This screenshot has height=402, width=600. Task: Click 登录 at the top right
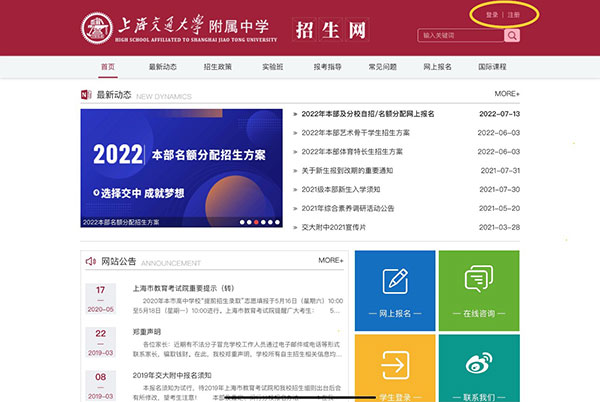click(x=491, y=15)
